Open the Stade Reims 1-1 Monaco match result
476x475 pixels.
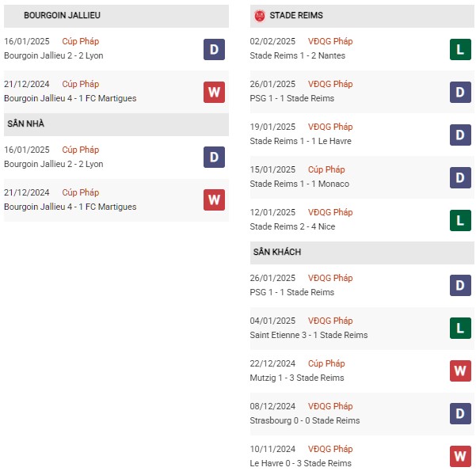(299, 184)
